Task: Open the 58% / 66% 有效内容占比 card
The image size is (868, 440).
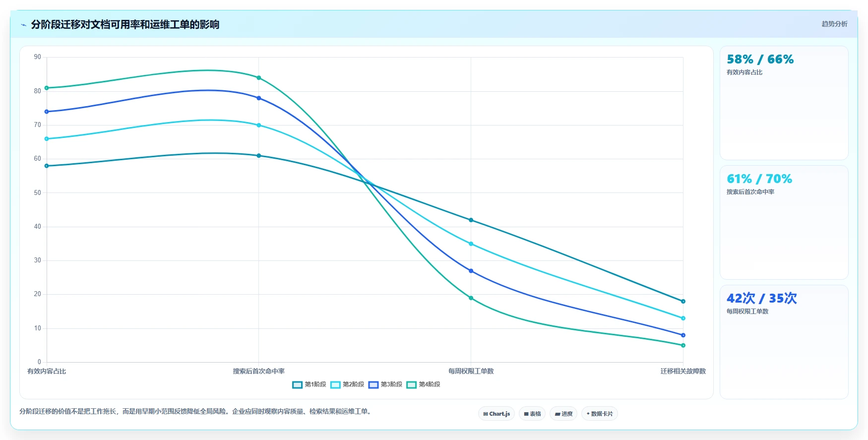Action: click(x=784, y=103)
